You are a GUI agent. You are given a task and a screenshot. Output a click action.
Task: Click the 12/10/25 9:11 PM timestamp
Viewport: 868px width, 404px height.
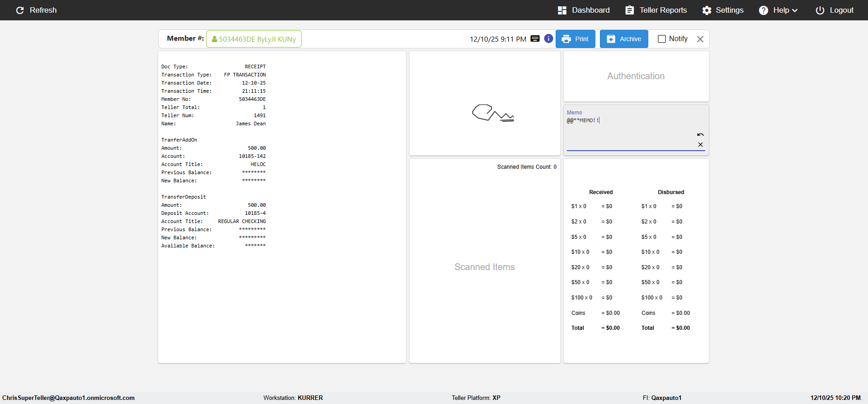(x=498, y=39)
